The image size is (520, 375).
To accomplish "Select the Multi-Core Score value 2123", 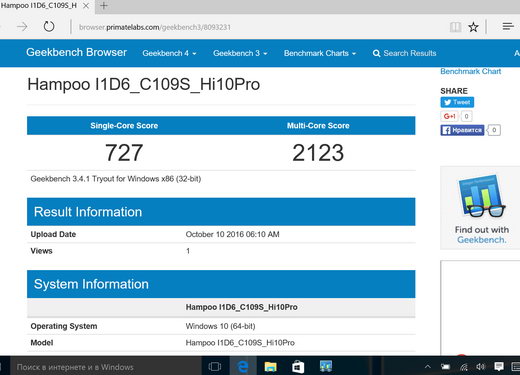I will (318, 153).
